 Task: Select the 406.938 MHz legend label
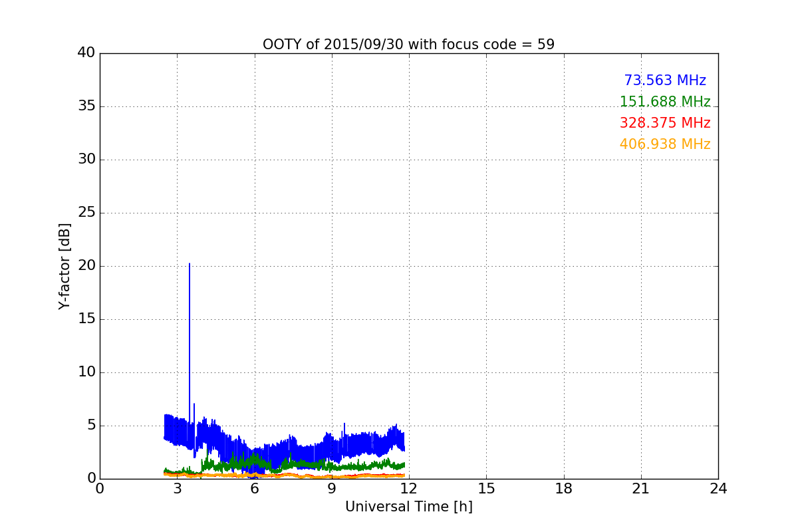pyautogui.click(x=665, y=144)
